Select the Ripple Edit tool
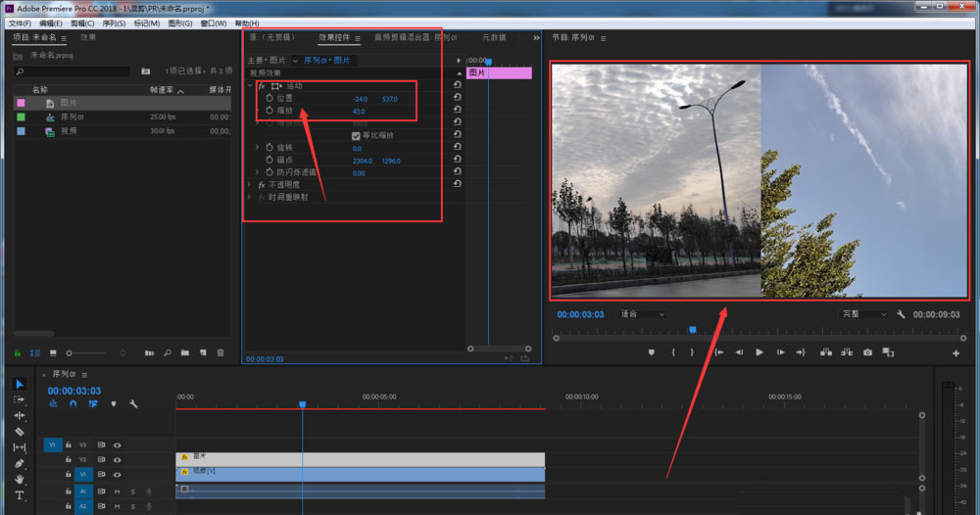Viewport: 980px width, 515px height. [20, 416]
